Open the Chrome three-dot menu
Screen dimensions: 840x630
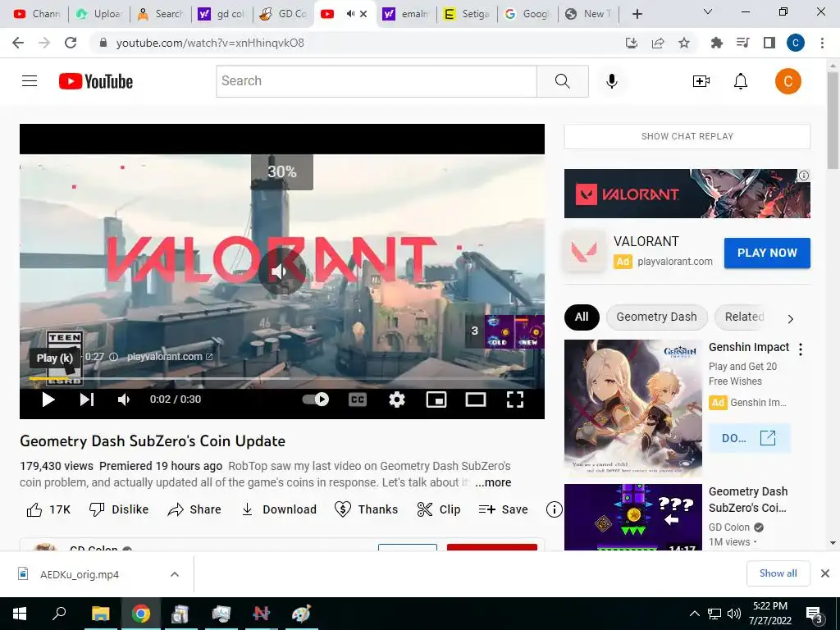point(822,43)
